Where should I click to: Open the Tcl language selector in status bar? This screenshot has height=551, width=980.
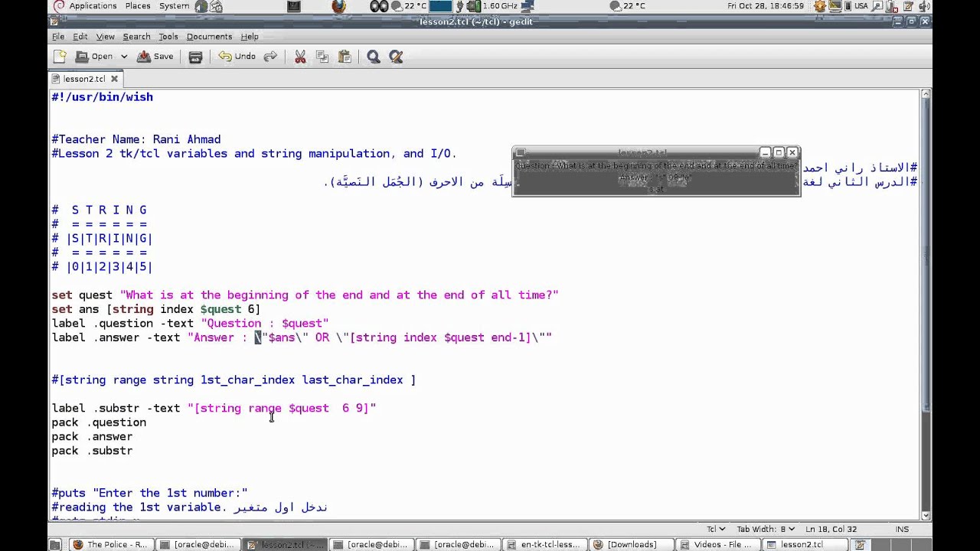(x=716, y=529)
